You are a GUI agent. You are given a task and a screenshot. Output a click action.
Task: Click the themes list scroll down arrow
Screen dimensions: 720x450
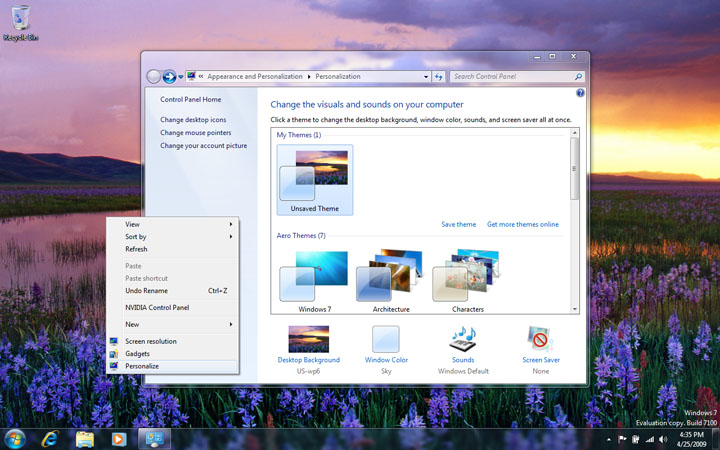point(574,309)
